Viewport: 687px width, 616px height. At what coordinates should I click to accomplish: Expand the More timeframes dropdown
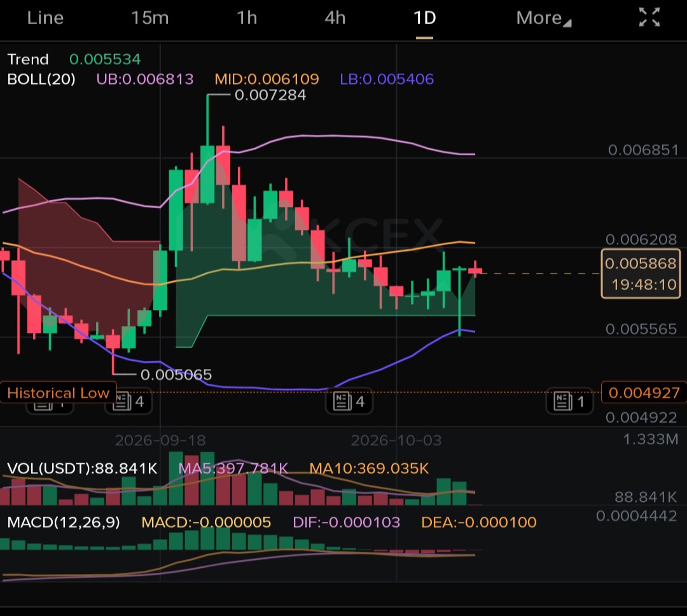pos(544,18)
